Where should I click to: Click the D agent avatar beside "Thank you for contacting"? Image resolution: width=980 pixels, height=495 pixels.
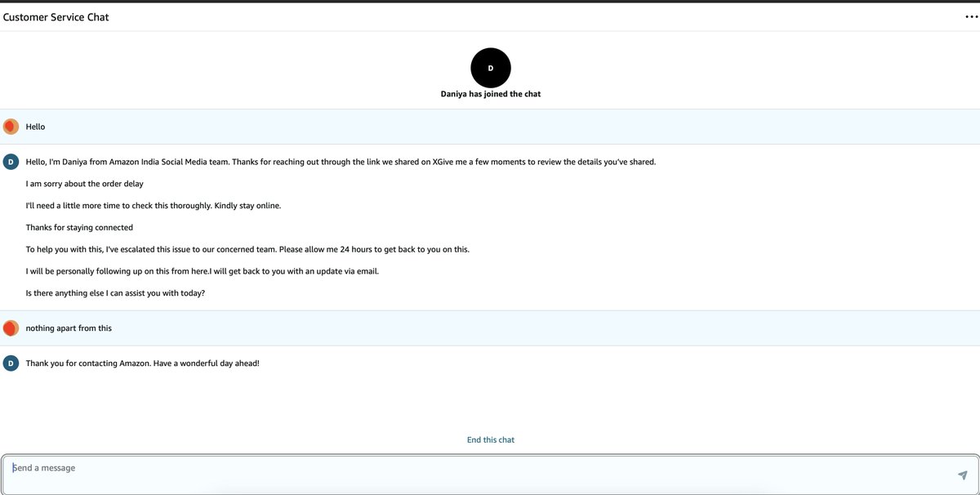tap(11, 363)
